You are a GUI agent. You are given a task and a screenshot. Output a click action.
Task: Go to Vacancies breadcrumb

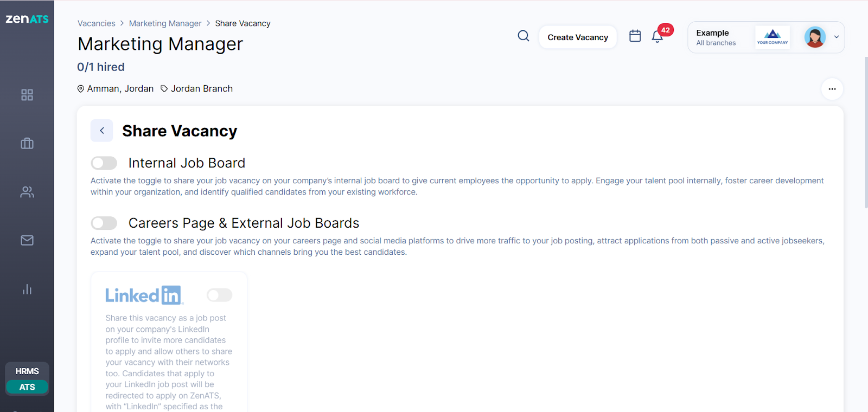click(x=97, y=23)
